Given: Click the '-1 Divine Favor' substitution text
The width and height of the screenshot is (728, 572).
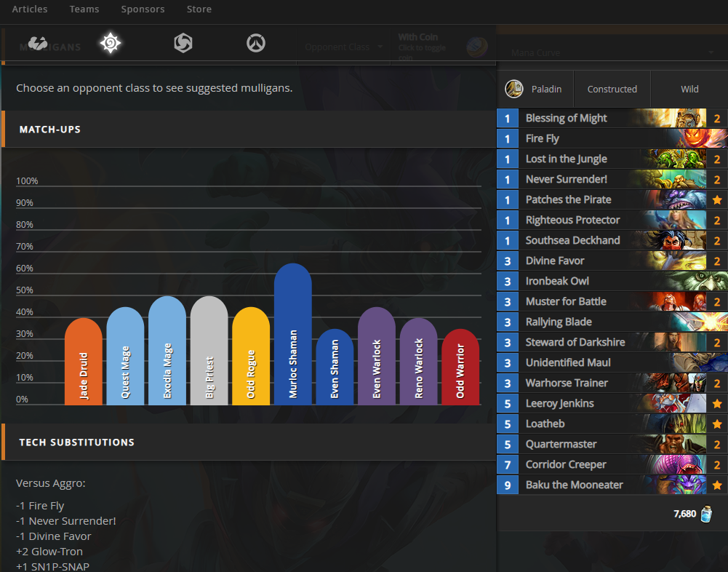Looking at the screenshot, I should 53,536.
